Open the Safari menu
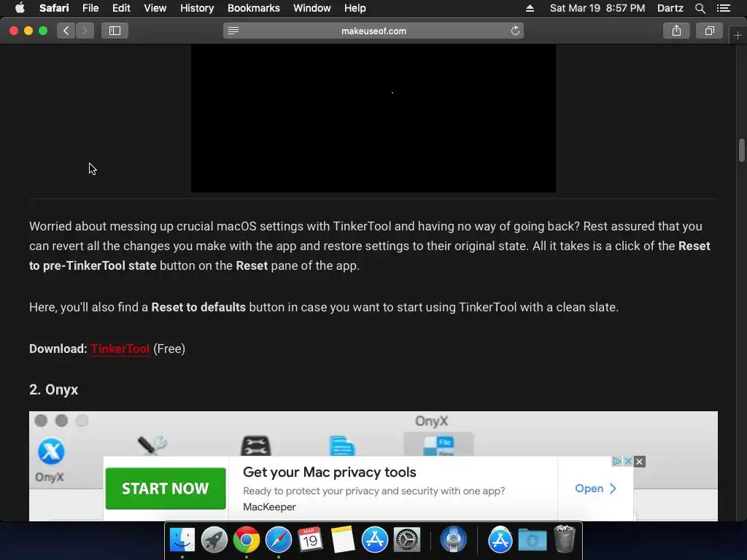This screenshot has height=560, width=747. [x=54, y=8]
